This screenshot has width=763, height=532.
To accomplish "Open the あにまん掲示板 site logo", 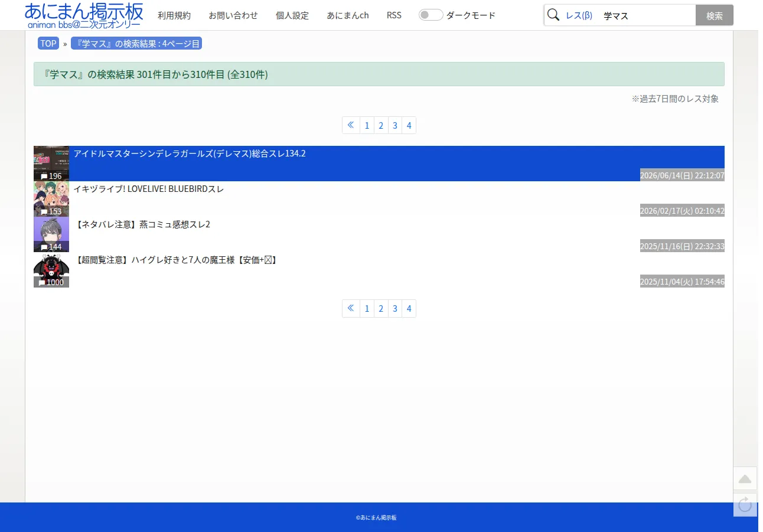I will 84,15.
